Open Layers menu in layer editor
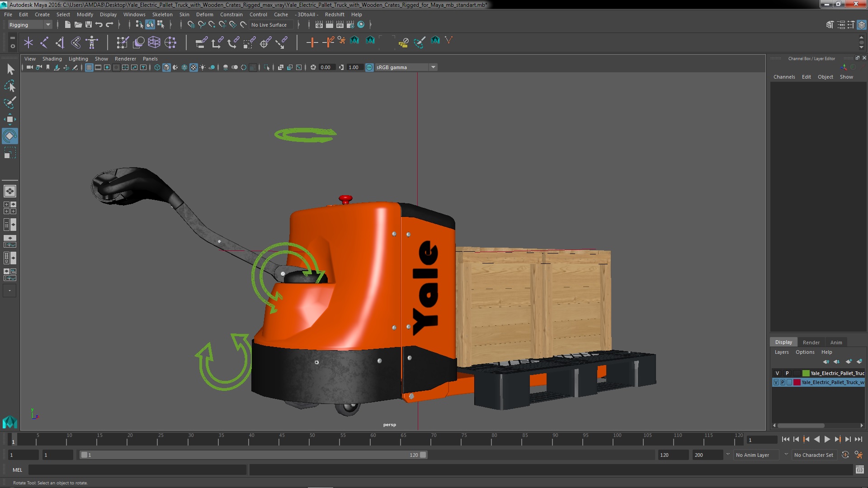The width and height of the screenshot is (868, 488). tap(781, 352)
